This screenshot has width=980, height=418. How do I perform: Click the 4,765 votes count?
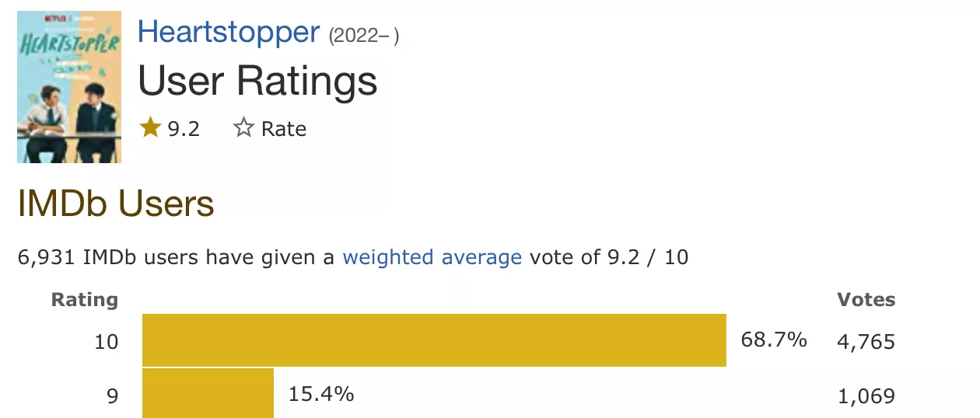866,341
